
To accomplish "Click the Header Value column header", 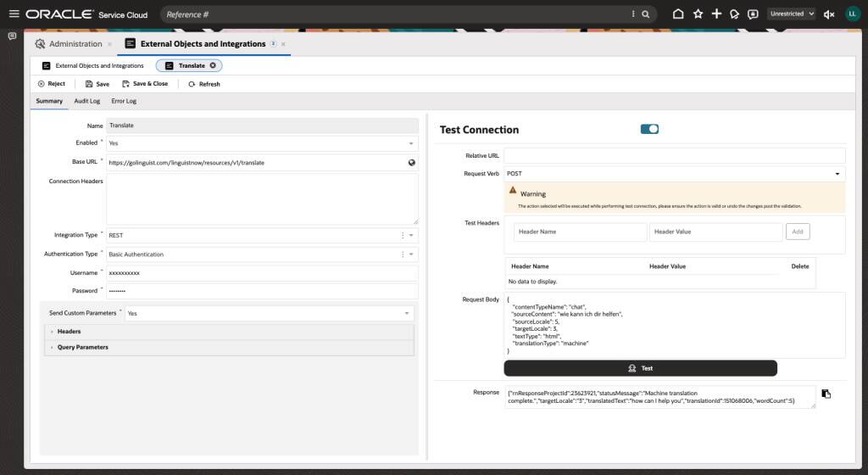I will 668,266.
